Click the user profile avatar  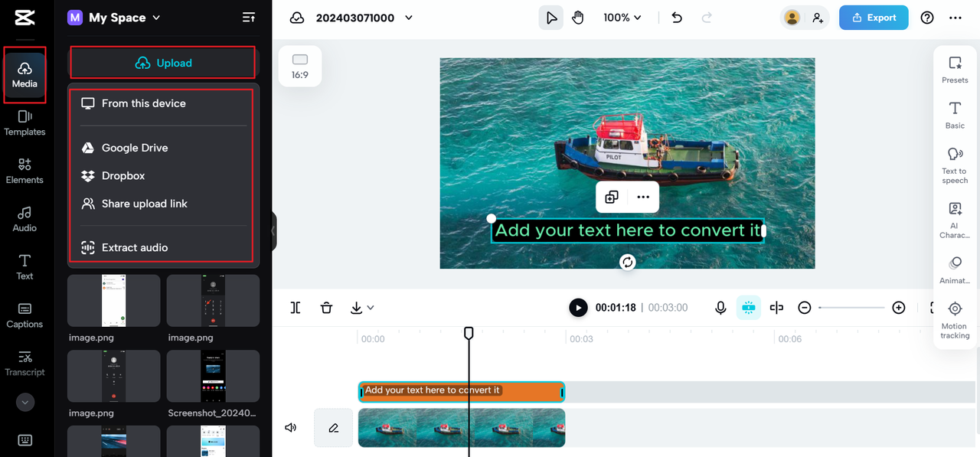(x=792, y=18)
